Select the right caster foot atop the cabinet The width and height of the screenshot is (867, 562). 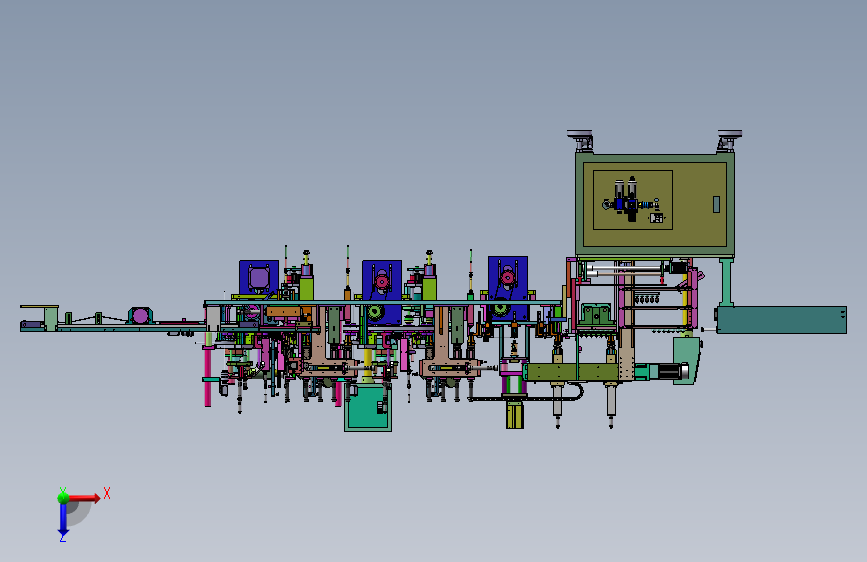tap(729, 140)
